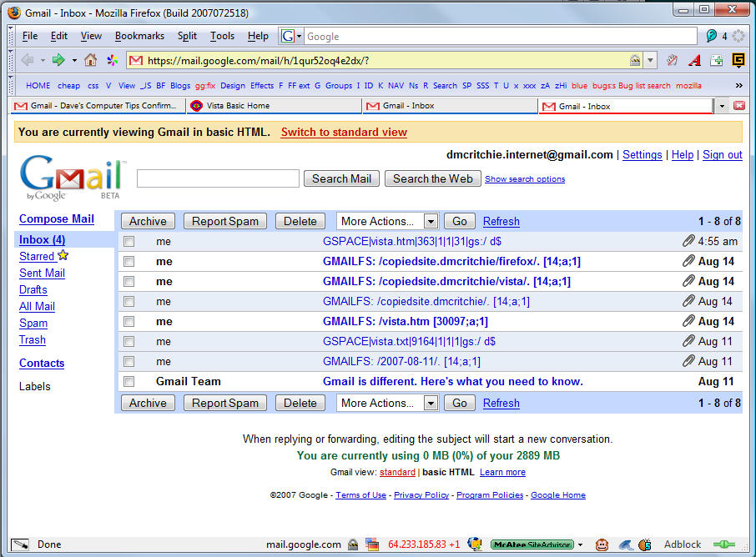Click the Gmail logo
756x557 pixels.
coord(73,178)
